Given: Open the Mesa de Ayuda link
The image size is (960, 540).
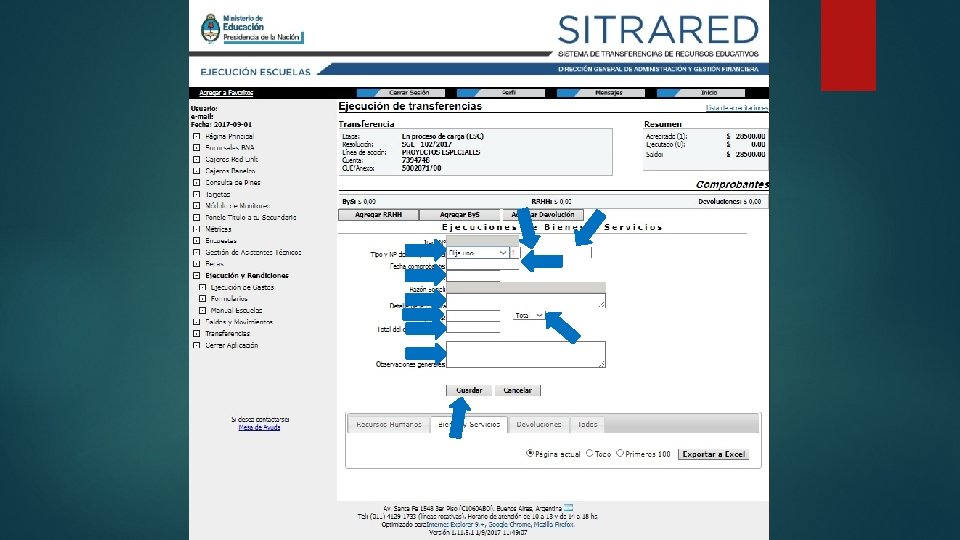Looking at the screenshot, I should (259, 427).
